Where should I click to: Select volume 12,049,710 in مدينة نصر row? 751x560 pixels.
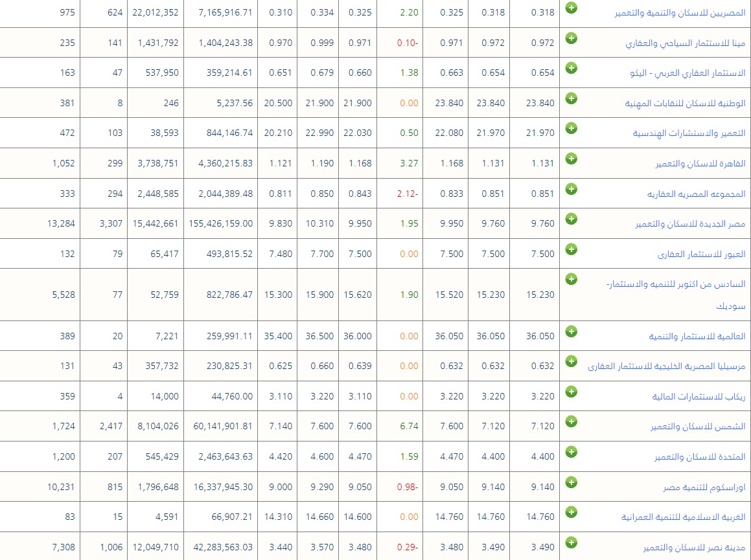pyautogui.click(x=155, y=547)
